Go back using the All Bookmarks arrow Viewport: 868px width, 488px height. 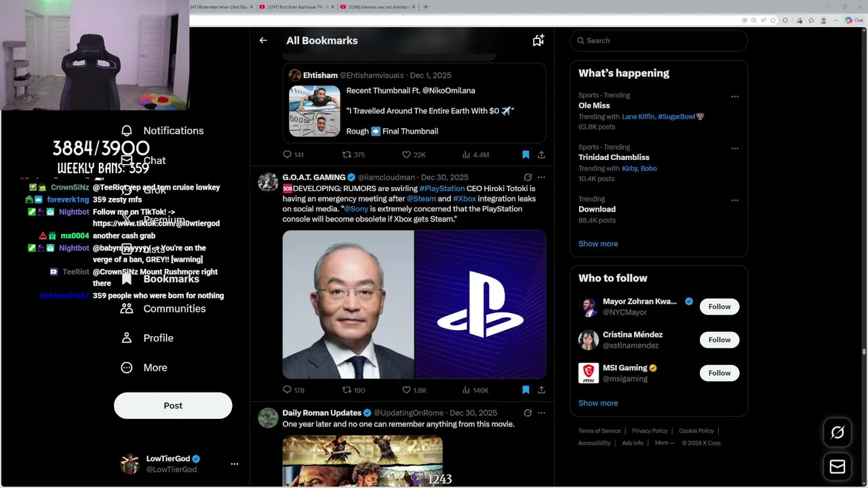[263, 41]
